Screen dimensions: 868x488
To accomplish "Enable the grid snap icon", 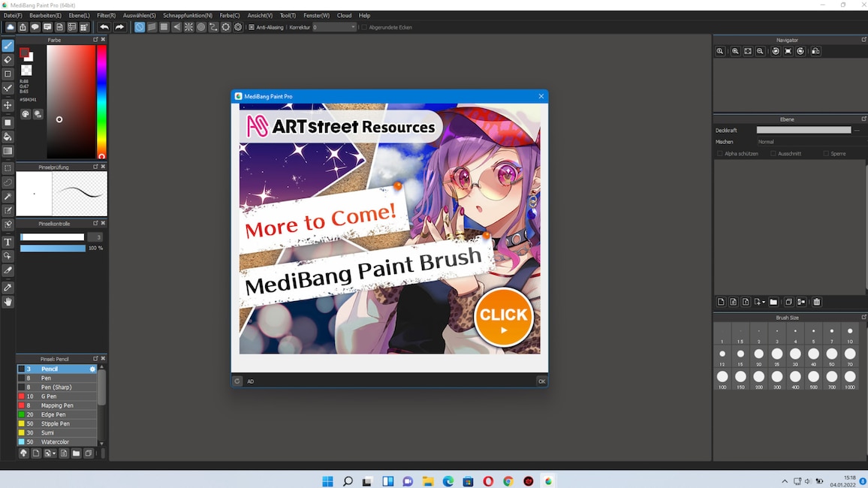I will coord(164,27).
